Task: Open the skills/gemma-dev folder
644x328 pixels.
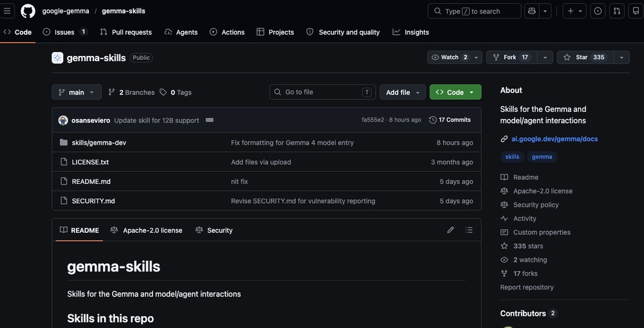Action: click(99, 143)
